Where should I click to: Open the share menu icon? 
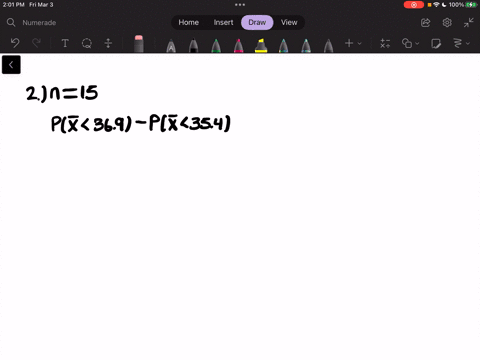point(425,23)
